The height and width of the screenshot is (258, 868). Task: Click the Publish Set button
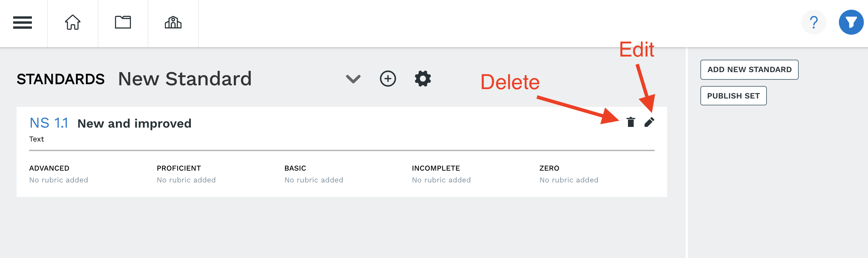coord(734,96)
